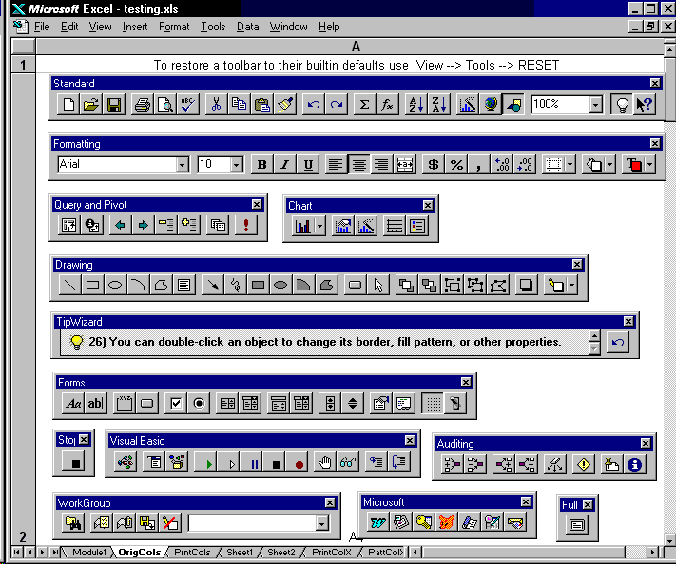Image resolution: width=676 pixels, height=564 pixels.
Task: Open the File menu
Action: point(41,27)
